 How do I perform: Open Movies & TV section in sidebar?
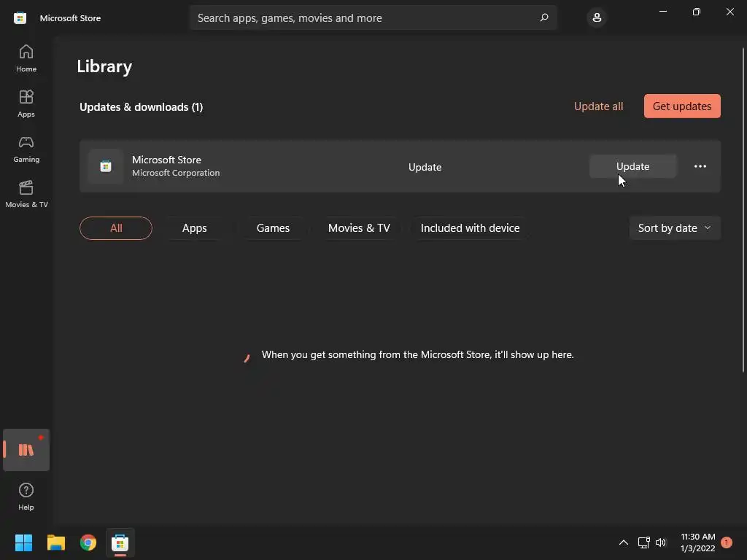point(26,194)
